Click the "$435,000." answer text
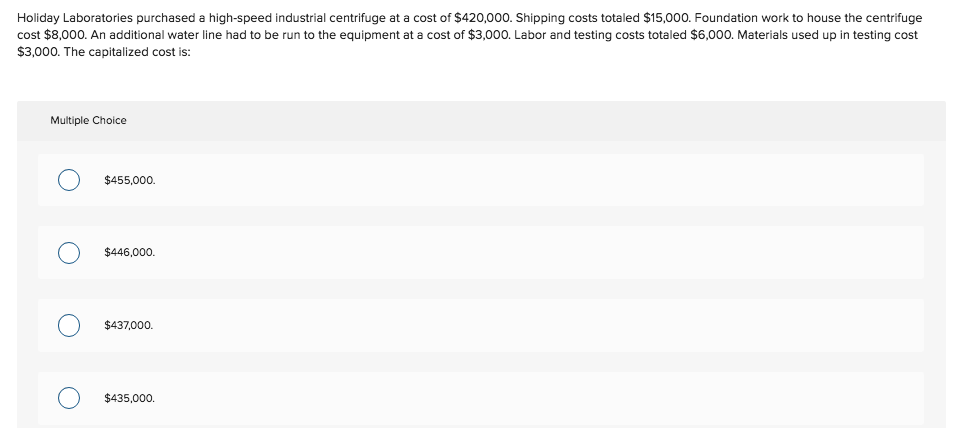The height and width of the screenshot is (428, 966). [x=130, y=398]
